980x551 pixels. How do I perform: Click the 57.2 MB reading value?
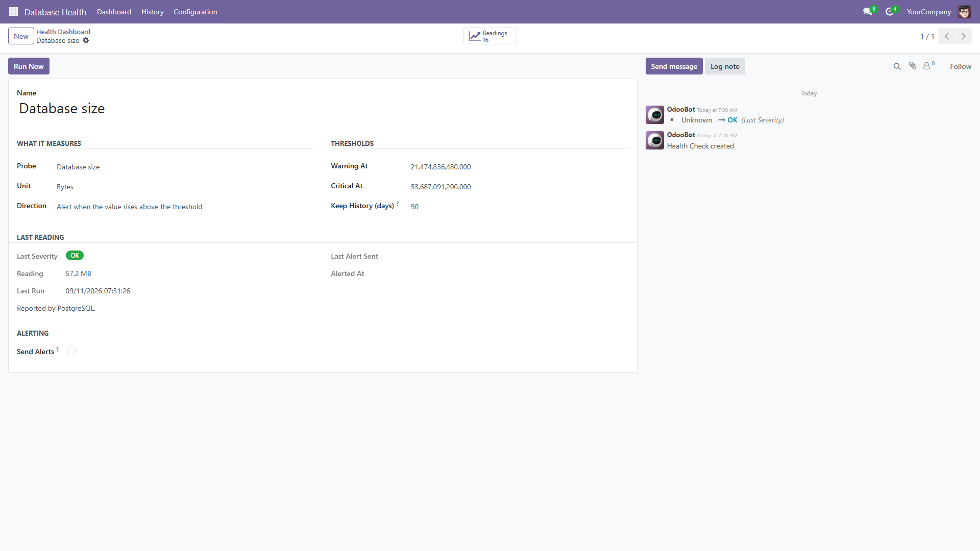coord(78,273)
